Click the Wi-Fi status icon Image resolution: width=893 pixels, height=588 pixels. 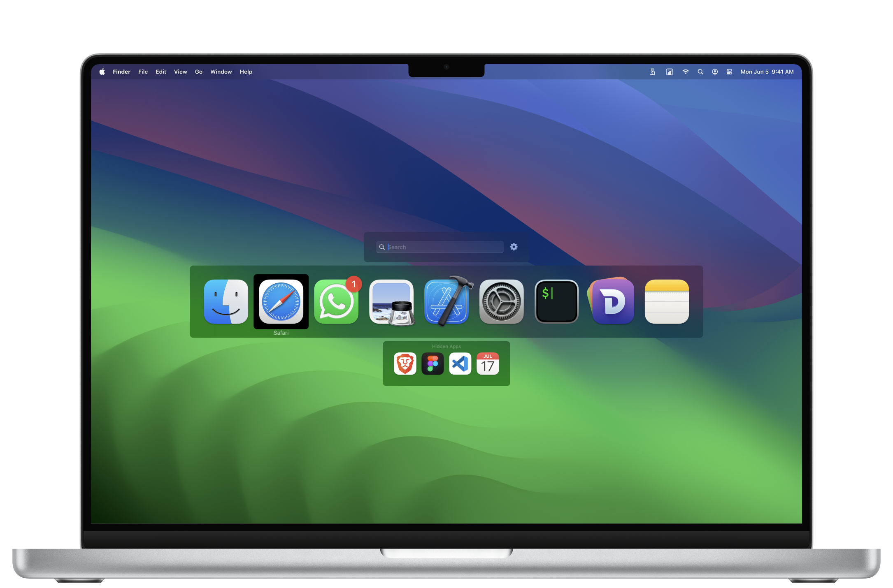point(686,72)
